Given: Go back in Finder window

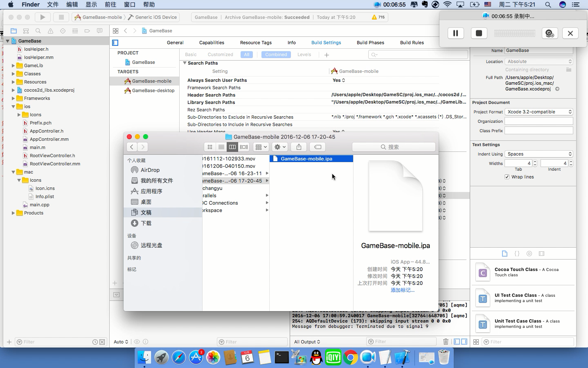Looking at the screenshot, I should point(131,147).
